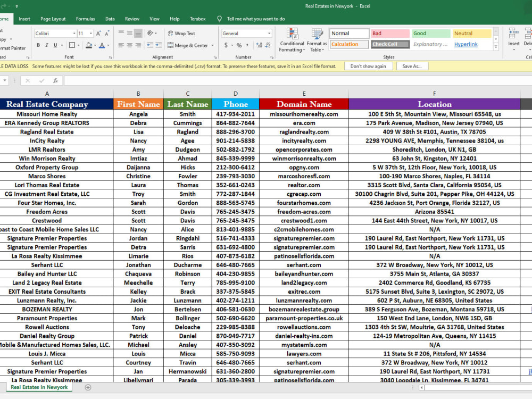Toggle Wrap Text

point(181,33)
